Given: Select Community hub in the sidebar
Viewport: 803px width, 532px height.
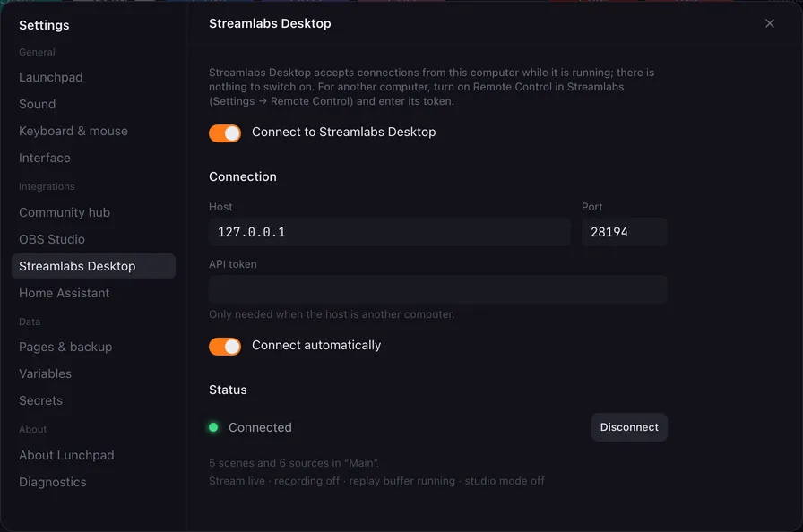Looking at the screenshot, I should tap(93, 212).
